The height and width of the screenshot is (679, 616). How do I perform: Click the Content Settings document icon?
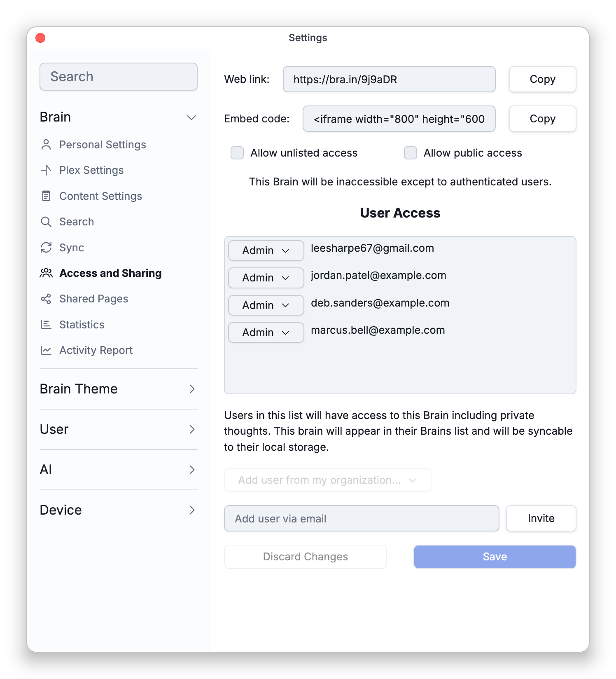pyautogui.click(x=46, y=196)
